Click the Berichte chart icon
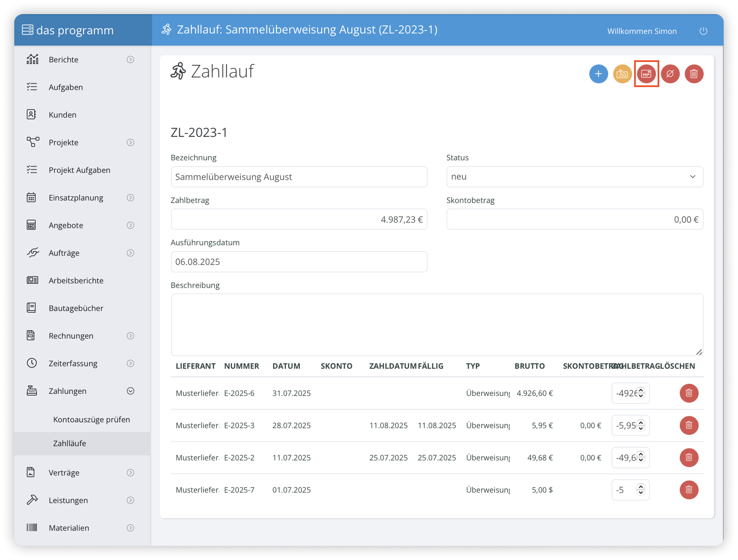 [32, 59]
